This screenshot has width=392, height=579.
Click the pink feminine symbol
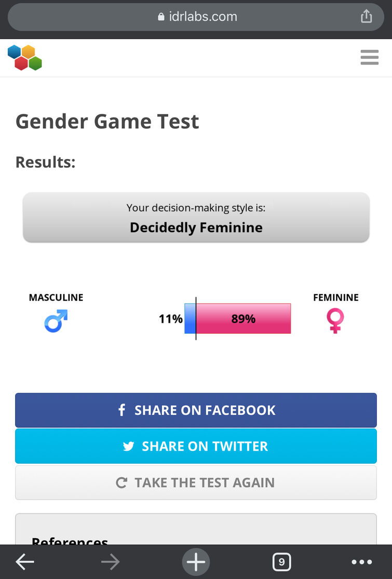[x=335, y=320]
